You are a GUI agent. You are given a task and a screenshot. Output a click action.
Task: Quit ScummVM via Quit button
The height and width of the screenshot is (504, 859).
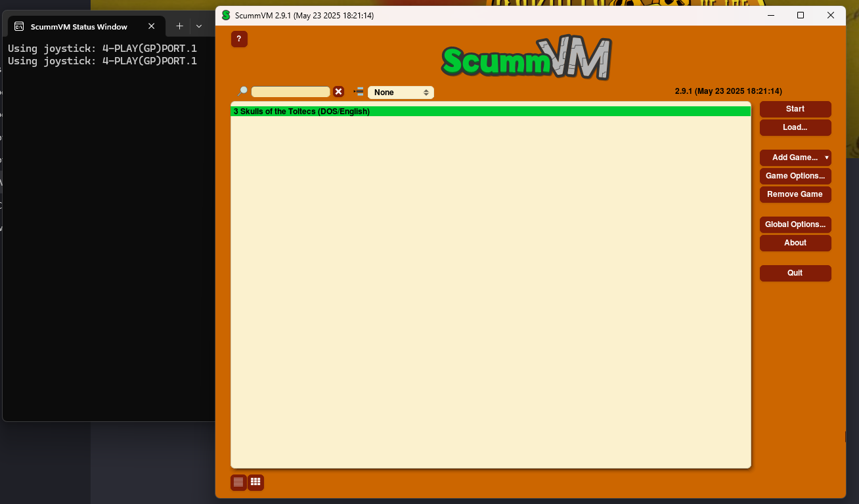click(x=795, y=273)
